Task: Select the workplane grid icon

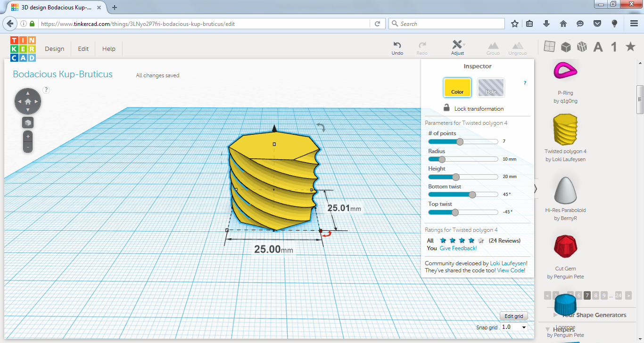Action: tap(549, 46)
